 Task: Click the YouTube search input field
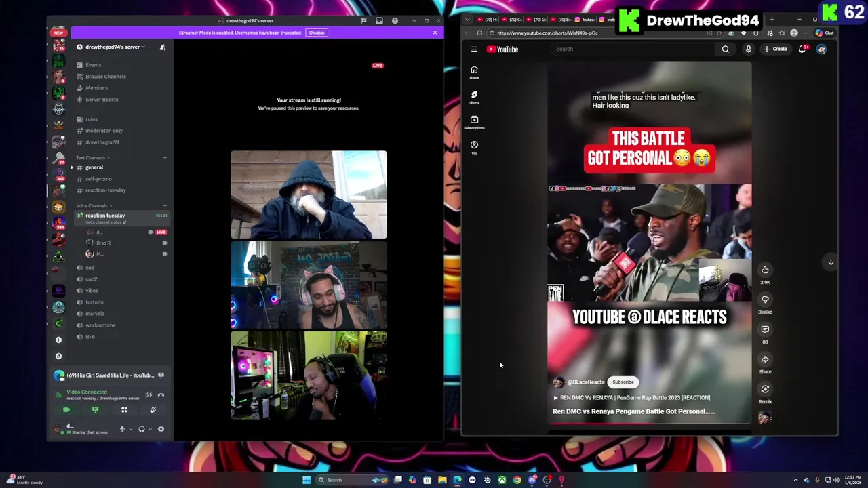[x=633, y=49]
